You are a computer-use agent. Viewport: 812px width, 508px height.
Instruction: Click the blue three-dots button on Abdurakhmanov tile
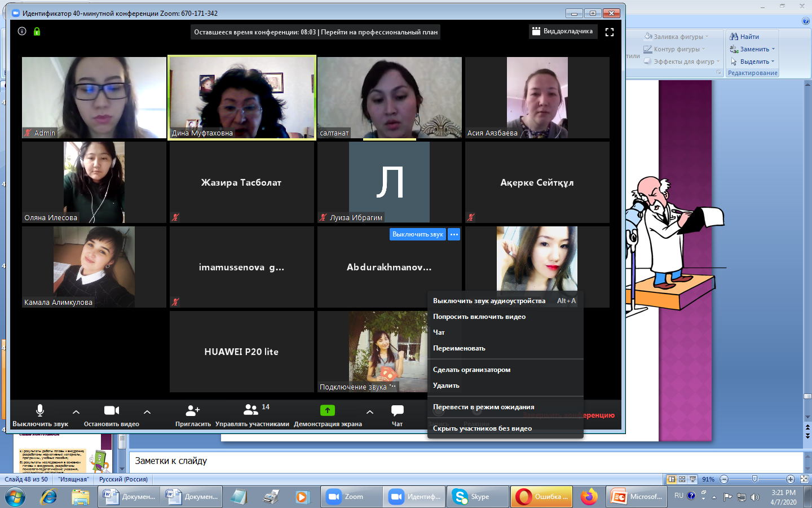454,234
